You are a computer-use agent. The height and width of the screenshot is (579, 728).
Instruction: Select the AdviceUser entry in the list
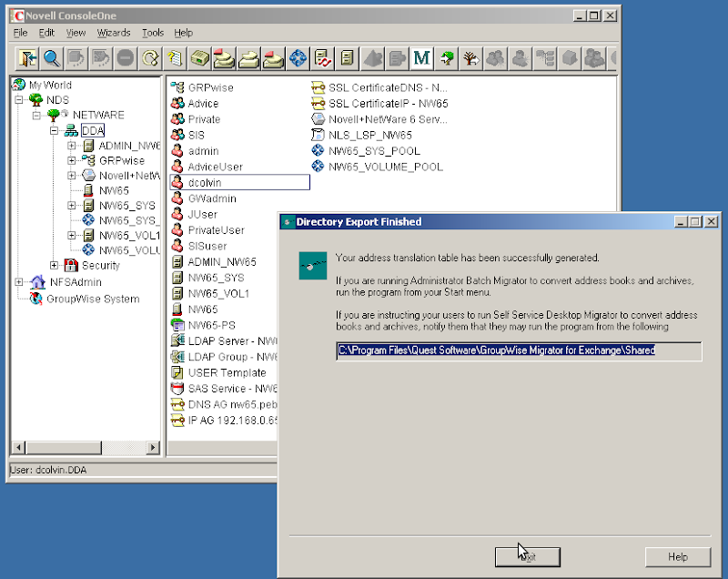pos(215,167)
